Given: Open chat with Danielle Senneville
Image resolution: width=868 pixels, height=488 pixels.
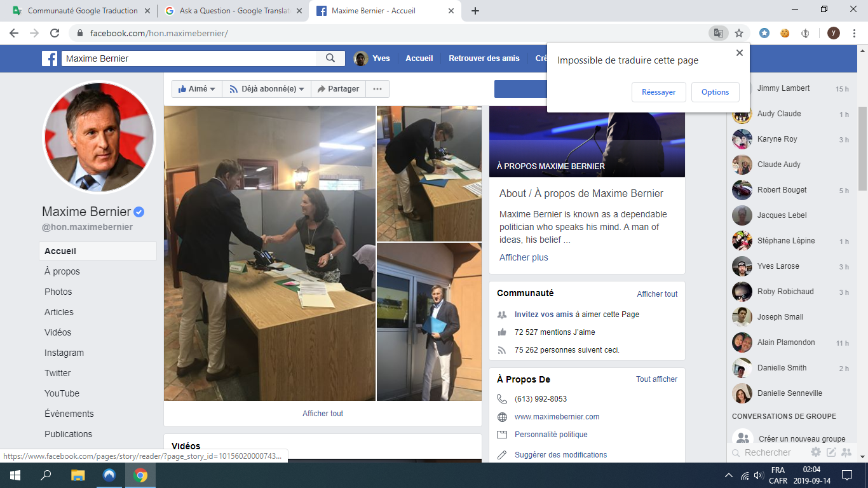Looking at the screenshot, I should point(790,393).
